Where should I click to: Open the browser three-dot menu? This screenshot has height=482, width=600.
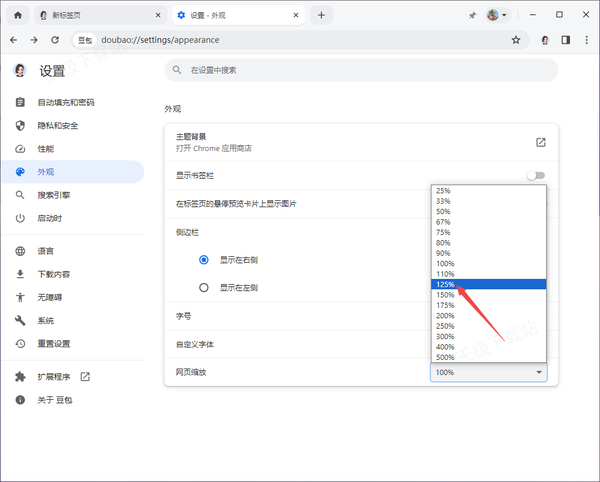coord(585,40)
